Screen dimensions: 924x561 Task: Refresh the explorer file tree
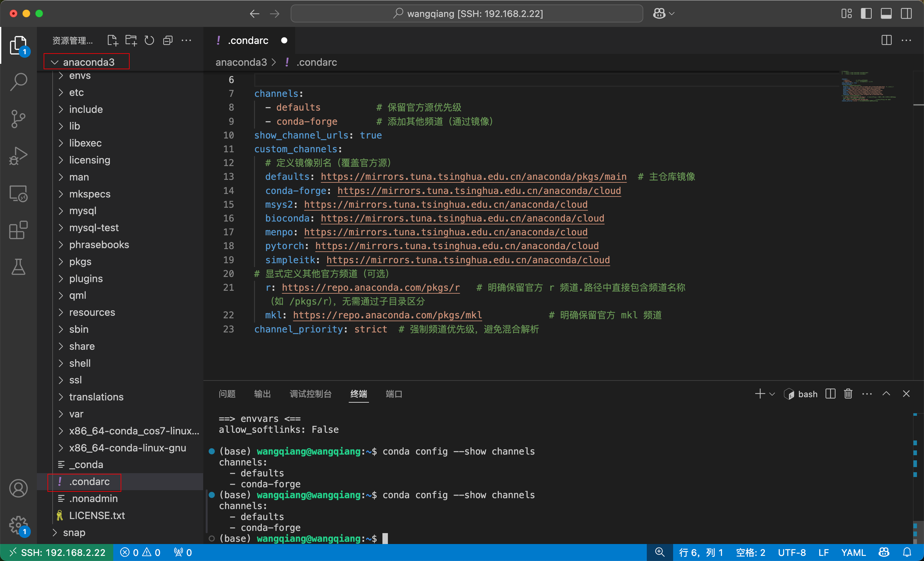(149, 40)
